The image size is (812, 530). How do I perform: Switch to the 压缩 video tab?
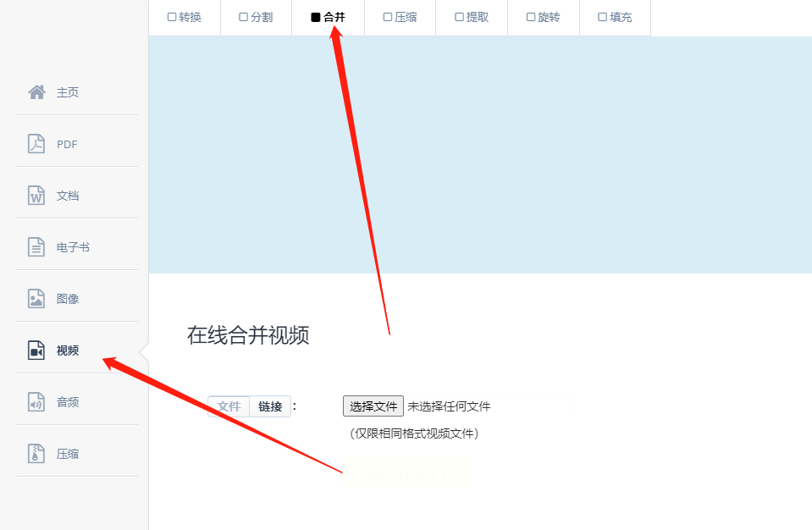[x=400, y=18]
